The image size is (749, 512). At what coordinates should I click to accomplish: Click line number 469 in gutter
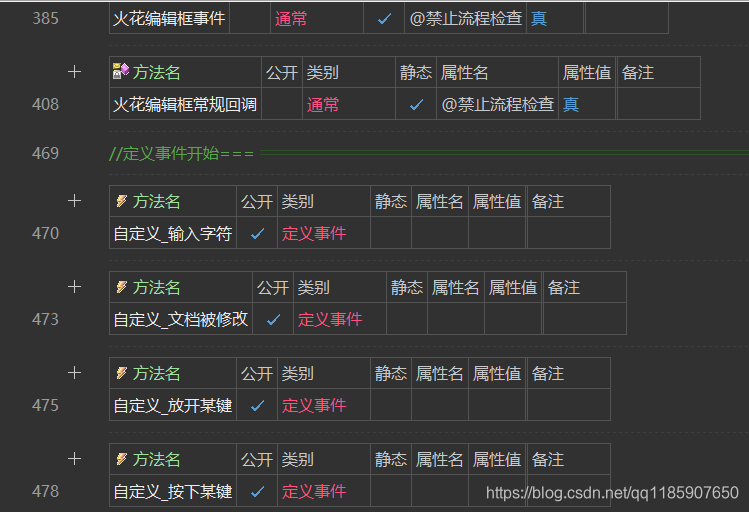point(45,153)
